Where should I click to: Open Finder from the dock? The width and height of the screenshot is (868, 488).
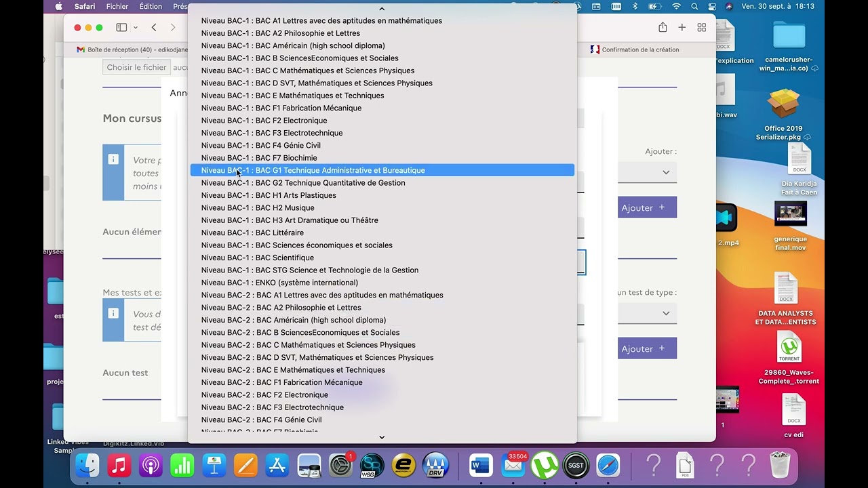coord(87,466)
